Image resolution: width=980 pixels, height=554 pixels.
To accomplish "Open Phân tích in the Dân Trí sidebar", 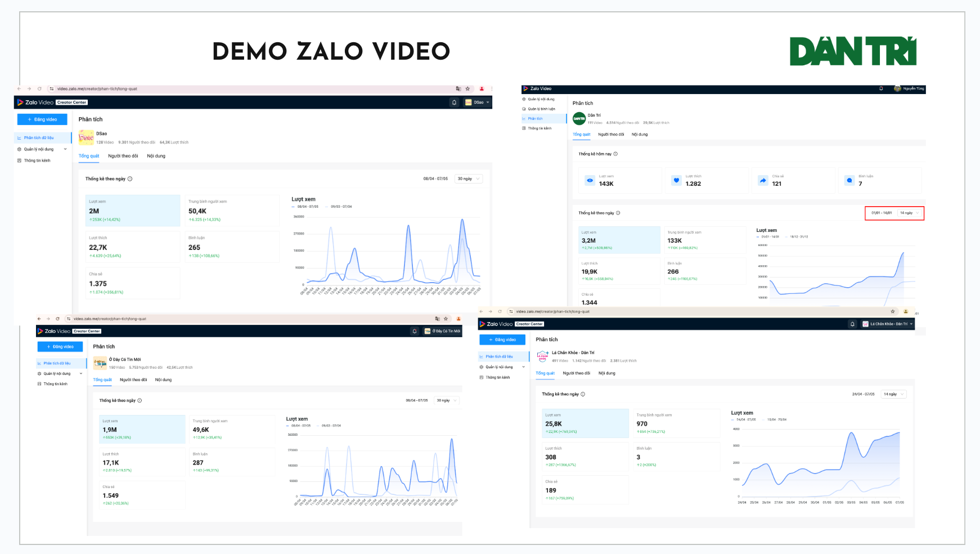I will [x=544, y=119].
